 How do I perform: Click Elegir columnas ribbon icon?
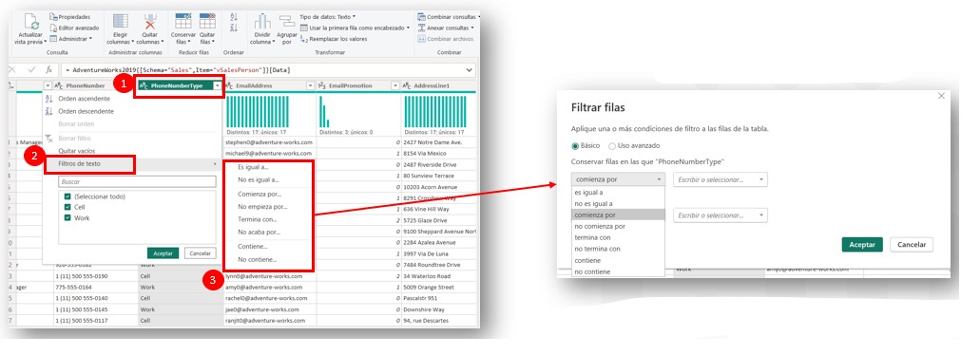(x=120, y=21)
